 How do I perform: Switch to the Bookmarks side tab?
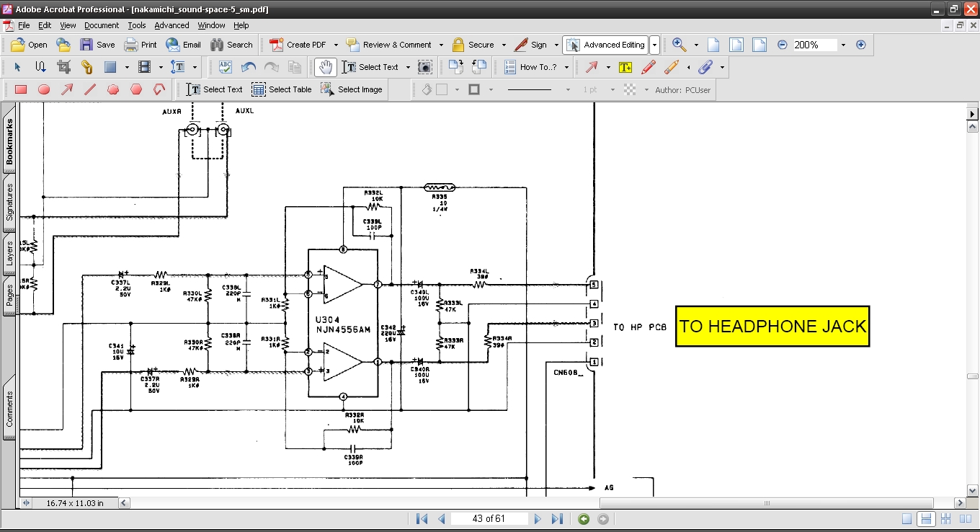(9, 141)
